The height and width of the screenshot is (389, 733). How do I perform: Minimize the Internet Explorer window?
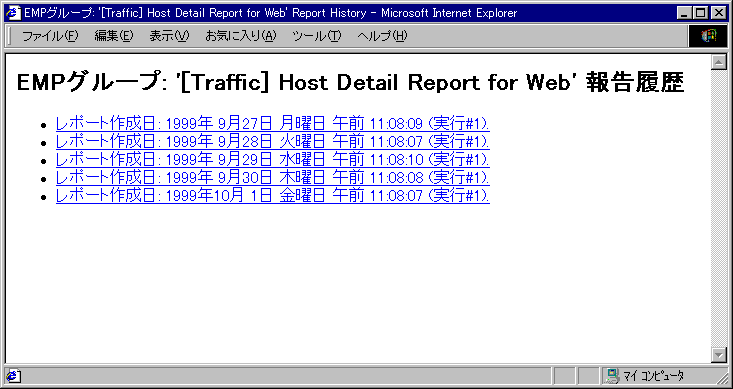coord(684,14)
